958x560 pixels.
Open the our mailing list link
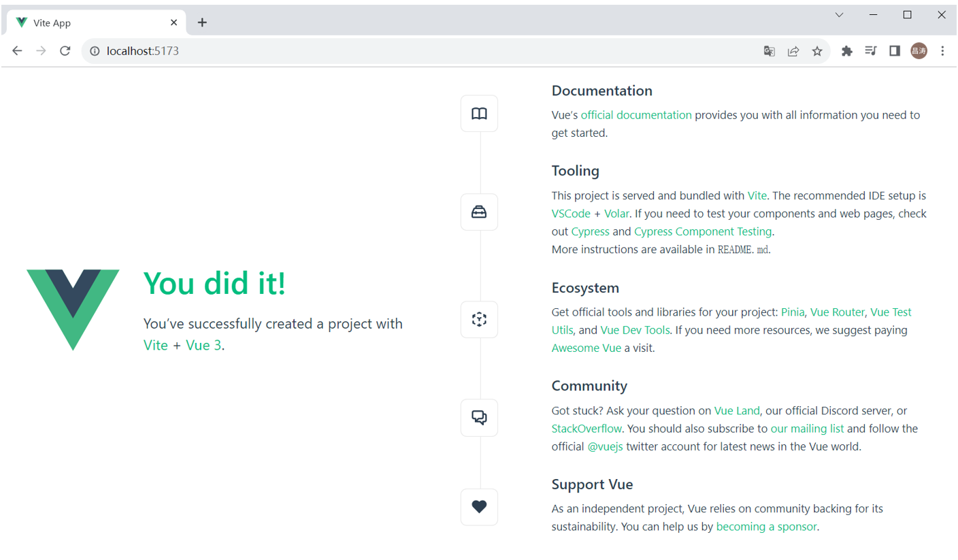808,429
